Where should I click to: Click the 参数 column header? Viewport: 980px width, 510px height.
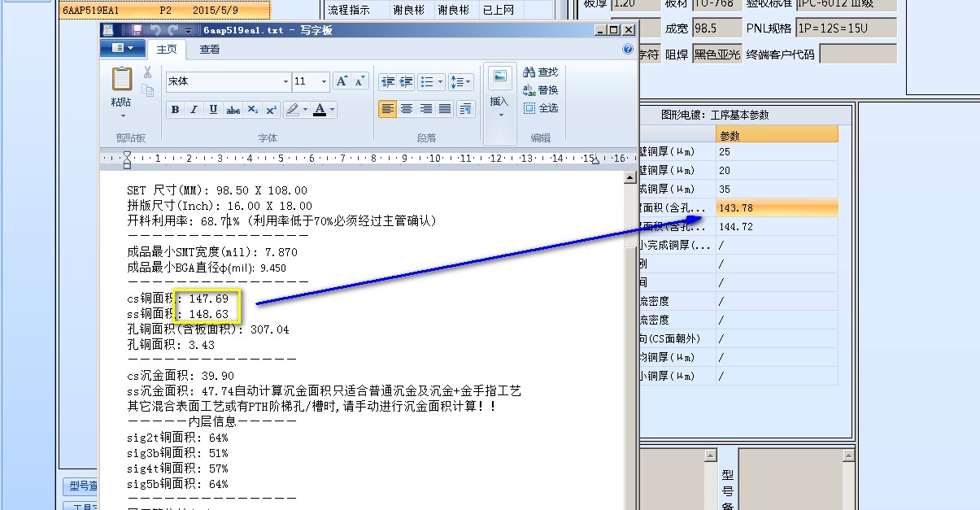[x=777, y=135]
